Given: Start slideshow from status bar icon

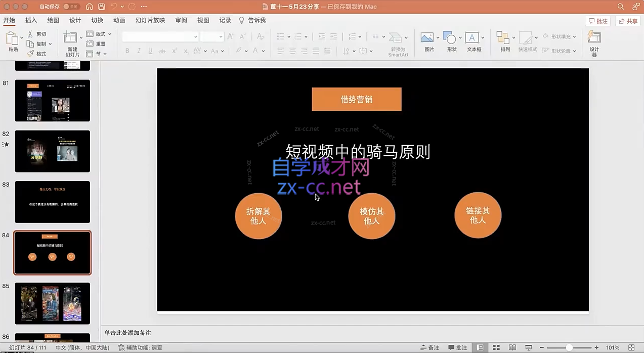Looking at the screenshot, I should click(x=529, y=347).
